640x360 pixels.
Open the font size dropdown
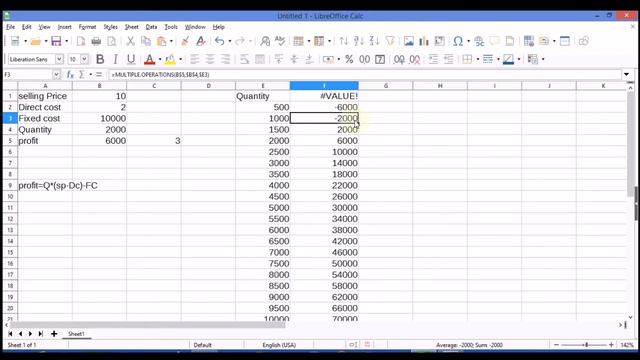(84, 59)
